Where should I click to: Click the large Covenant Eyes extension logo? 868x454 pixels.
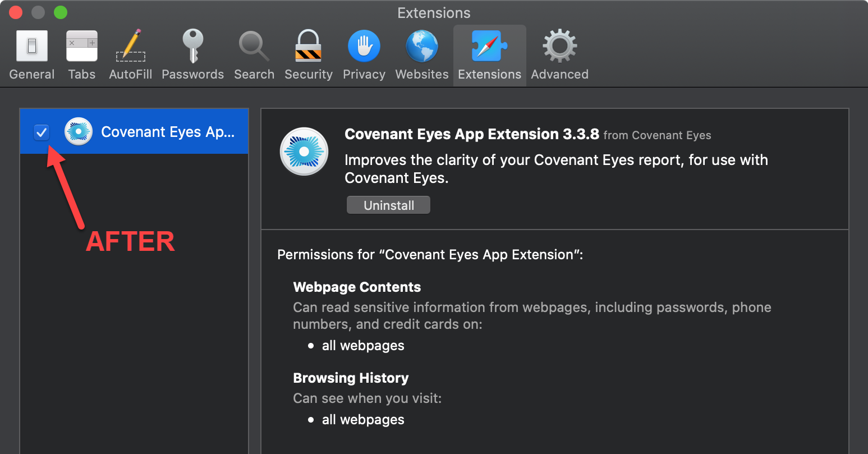(304, 152)
